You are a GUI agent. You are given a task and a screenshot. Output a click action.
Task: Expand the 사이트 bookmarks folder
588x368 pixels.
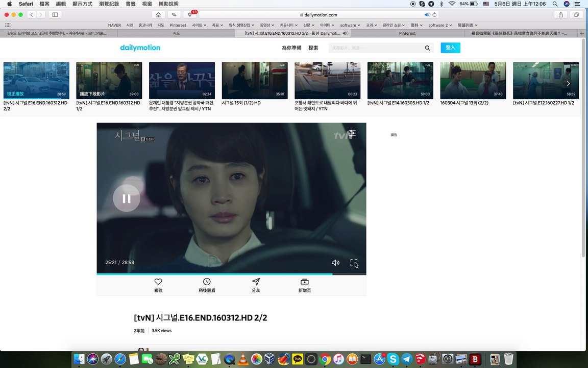(199, 25)
